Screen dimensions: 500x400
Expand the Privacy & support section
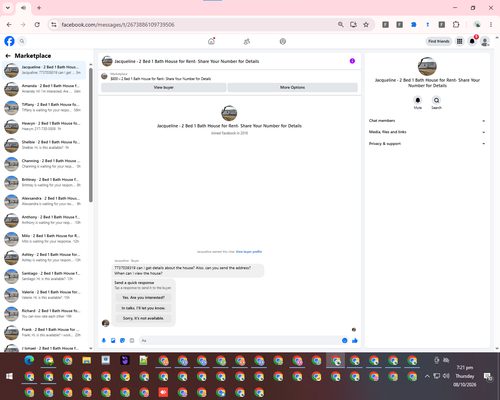pyautogui.click(x=427, y=144)
